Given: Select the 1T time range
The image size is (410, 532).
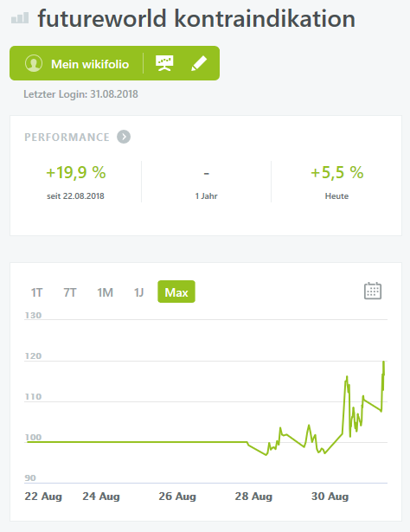Looking at the screenshot, I should [36, 292].
